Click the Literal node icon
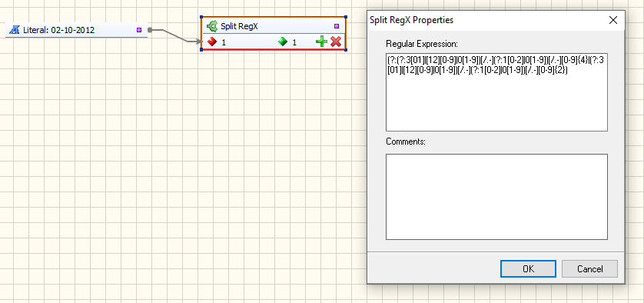Screen dimensions: 644x303 (x=15, y=30)
